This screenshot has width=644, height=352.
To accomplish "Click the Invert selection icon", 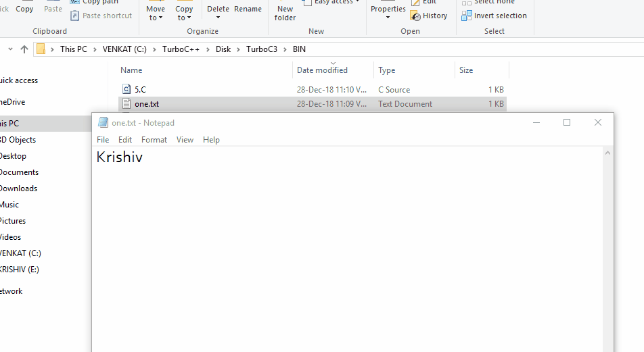I will [467, 16].
